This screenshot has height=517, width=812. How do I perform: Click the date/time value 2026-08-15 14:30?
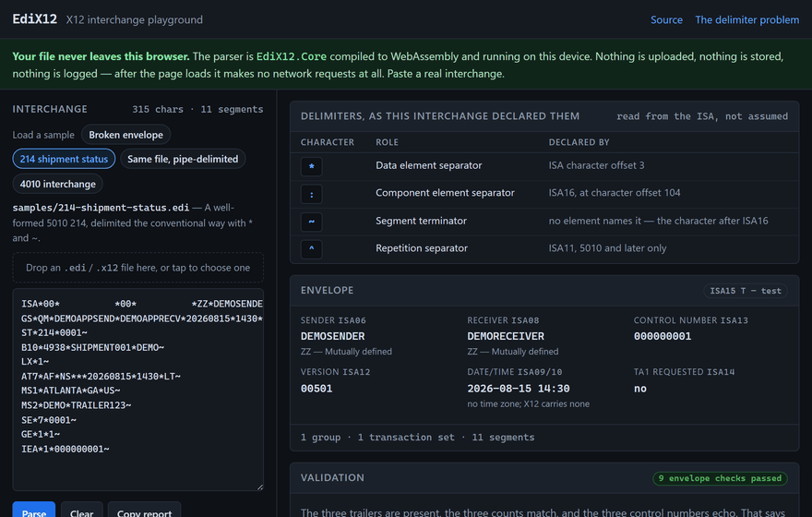point(519,389)
